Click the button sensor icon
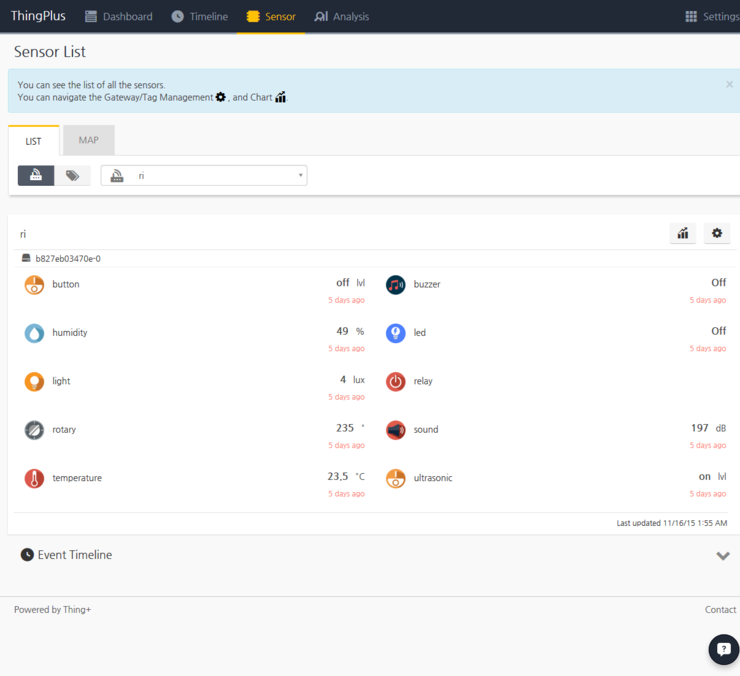The width and height of the screenshot is (740, 676). tap(34, 285)
